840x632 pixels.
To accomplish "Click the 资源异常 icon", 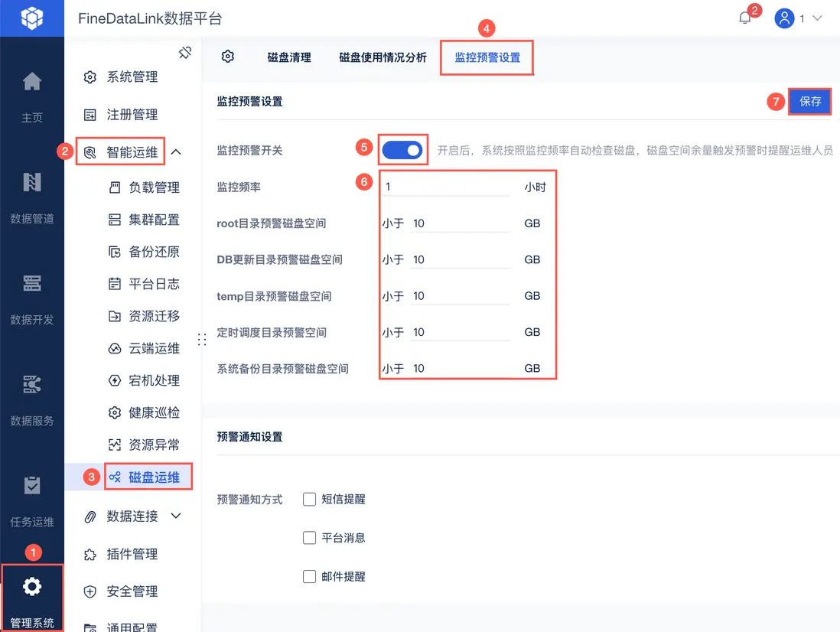I will [115, 445].
